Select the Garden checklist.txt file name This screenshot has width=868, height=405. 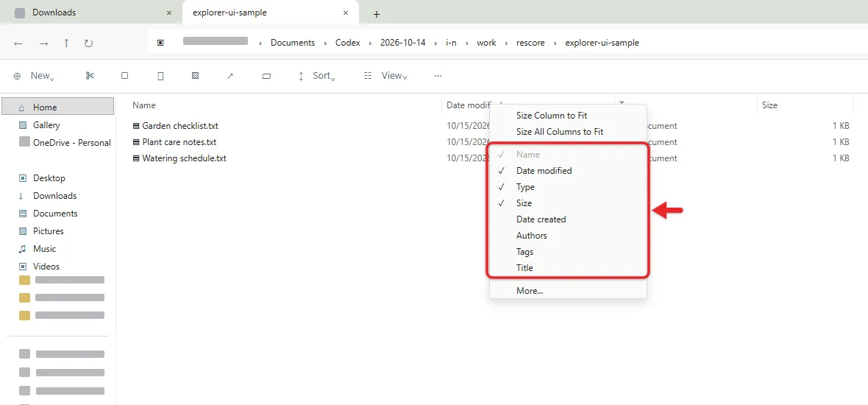pyautogui.click(x=180, y=126)
